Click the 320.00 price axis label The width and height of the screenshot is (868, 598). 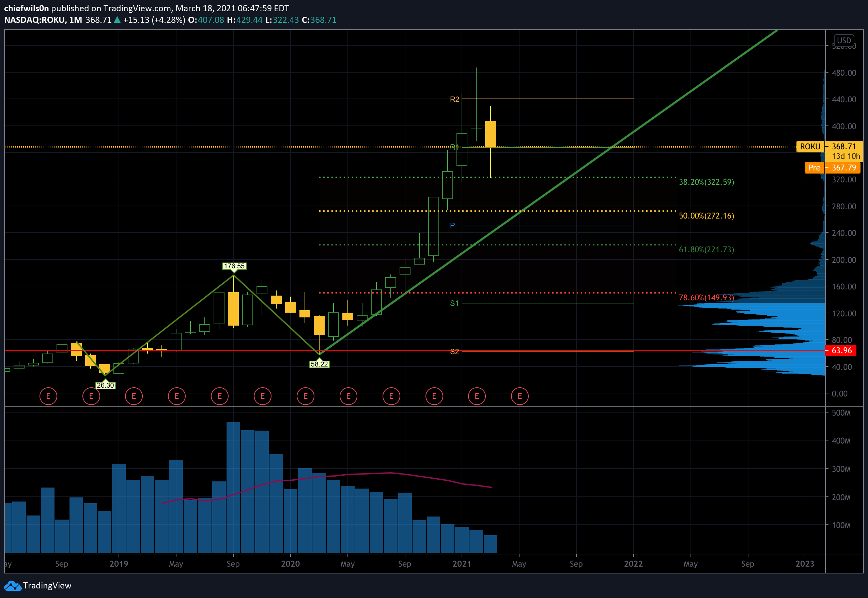(844, 179)
